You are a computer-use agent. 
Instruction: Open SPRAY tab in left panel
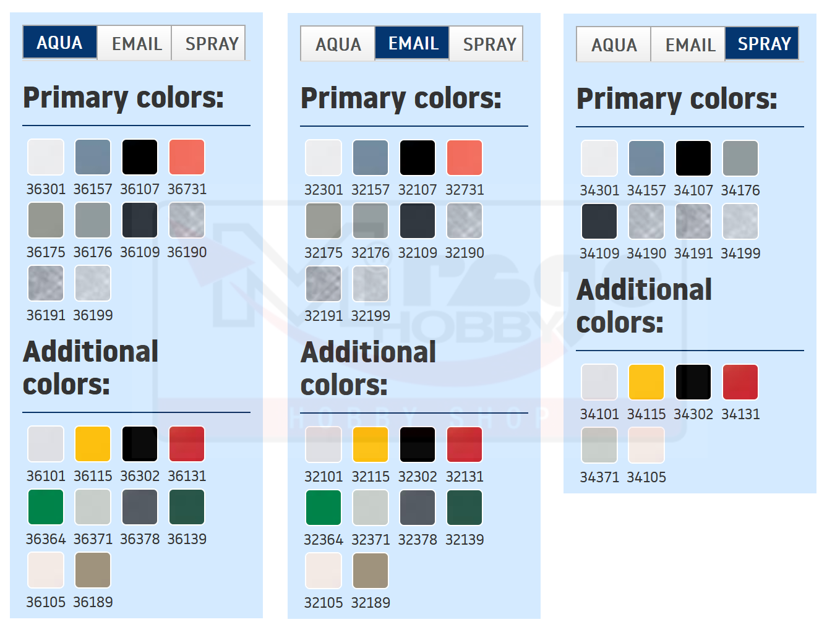212,43
